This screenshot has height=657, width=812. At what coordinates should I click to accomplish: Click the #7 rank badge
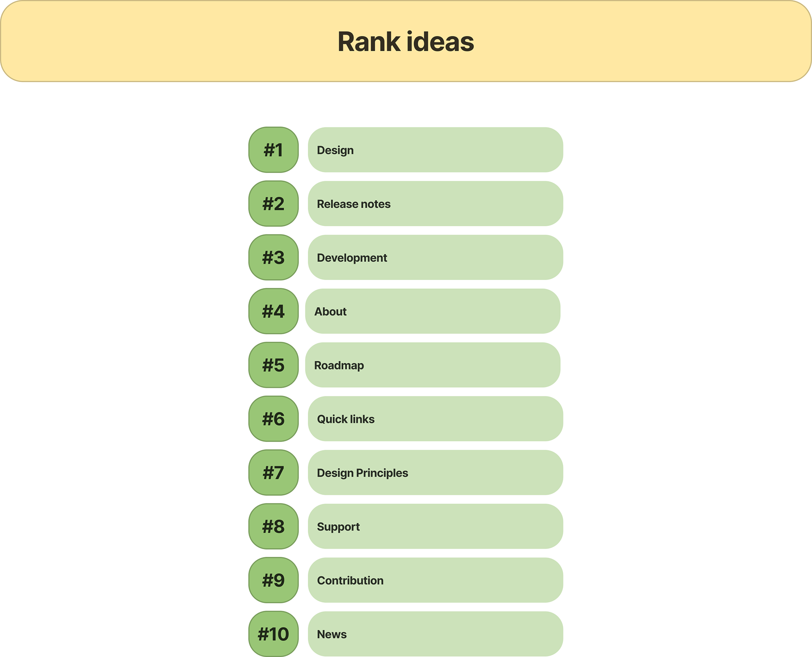274,472
